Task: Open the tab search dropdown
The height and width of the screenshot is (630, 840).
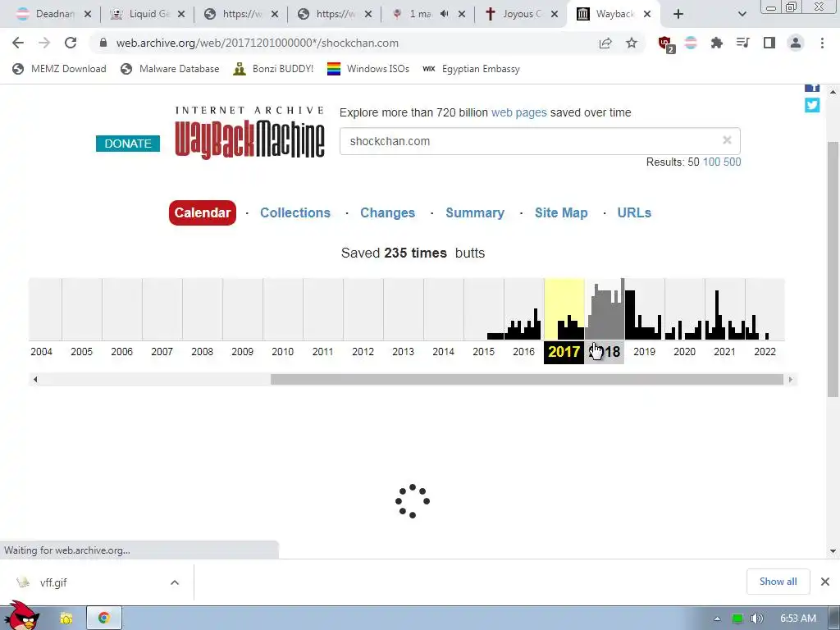Action: [x=742, y=14]
